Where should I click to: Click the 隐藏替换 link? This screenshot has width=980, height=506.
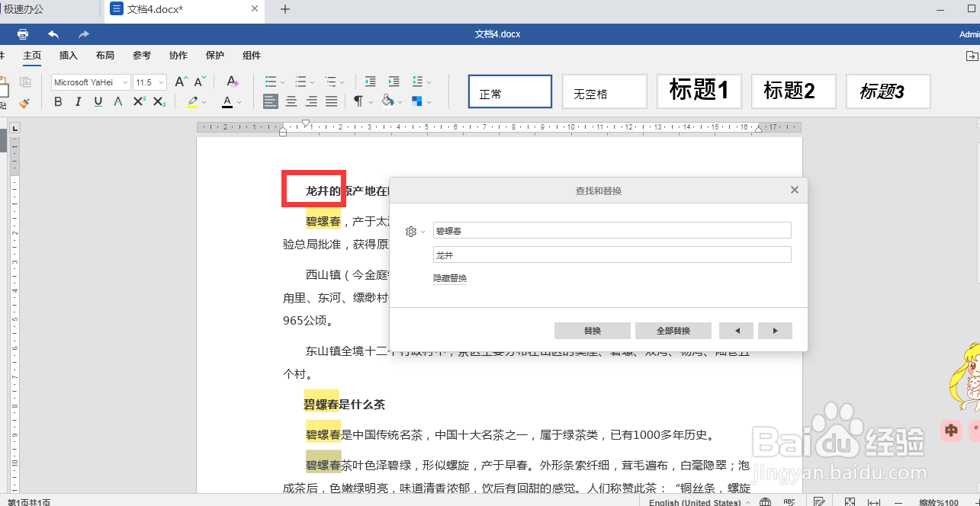[x=451, y=278]
